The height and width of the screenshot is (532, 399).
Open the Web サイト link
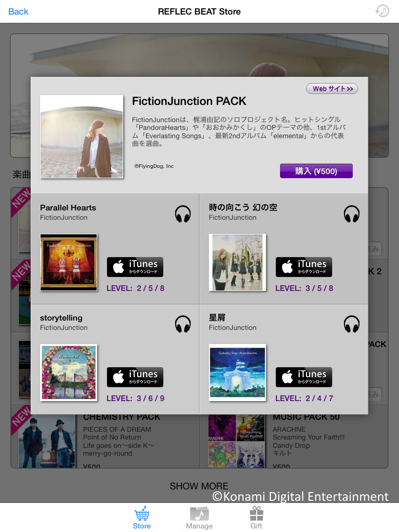[332, 88]
